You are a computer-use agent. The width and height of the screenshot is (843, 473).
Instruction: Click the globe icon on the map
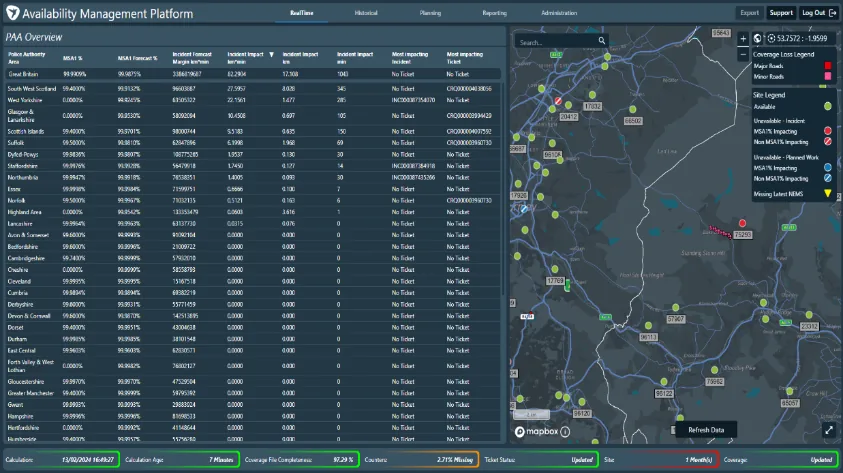pos(758,38)
